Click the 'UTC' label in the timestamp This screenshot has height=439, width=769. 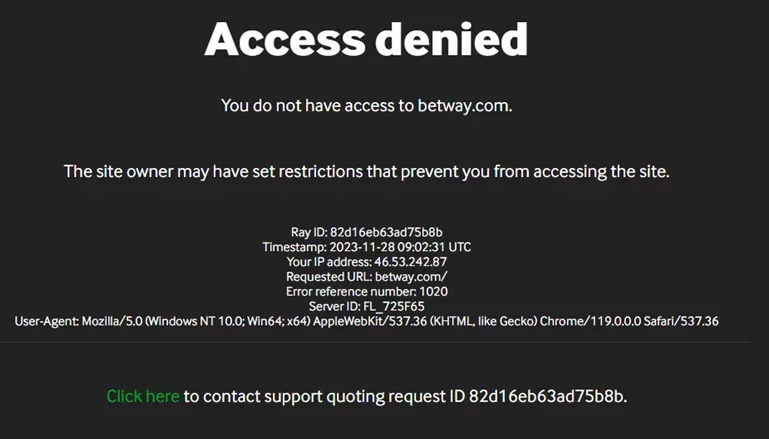(460, 247)
